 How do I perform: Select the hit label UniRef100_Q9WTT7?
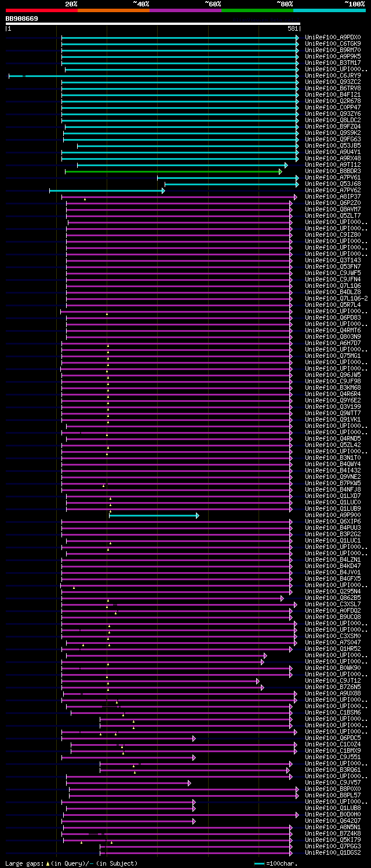333,413
